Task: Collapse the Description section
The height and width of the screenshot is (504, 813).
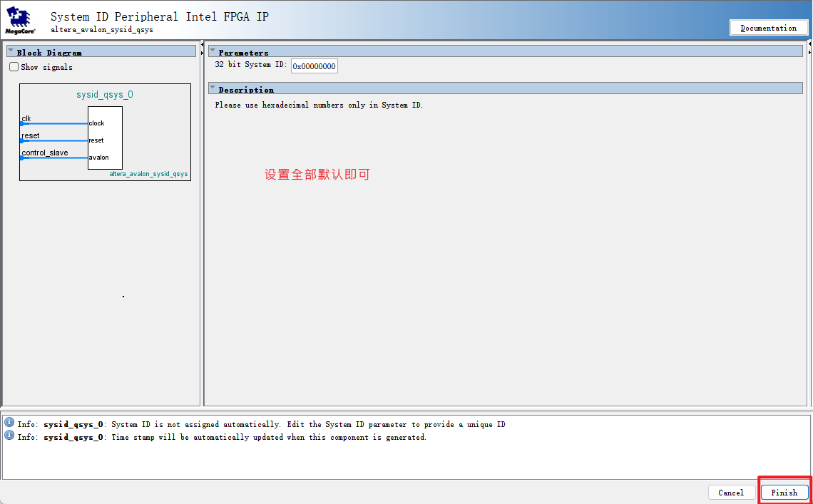Action: 212,88
